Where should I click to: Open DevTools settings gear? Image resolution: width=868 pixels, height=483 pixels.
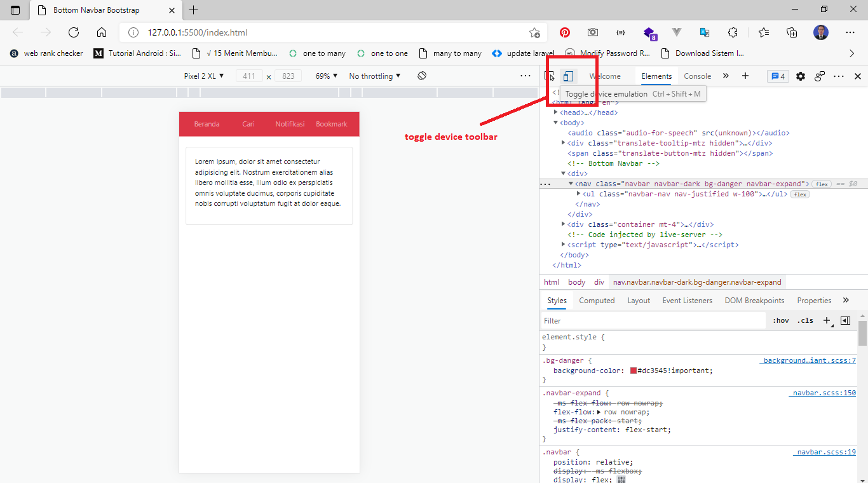tap(801, 76)
